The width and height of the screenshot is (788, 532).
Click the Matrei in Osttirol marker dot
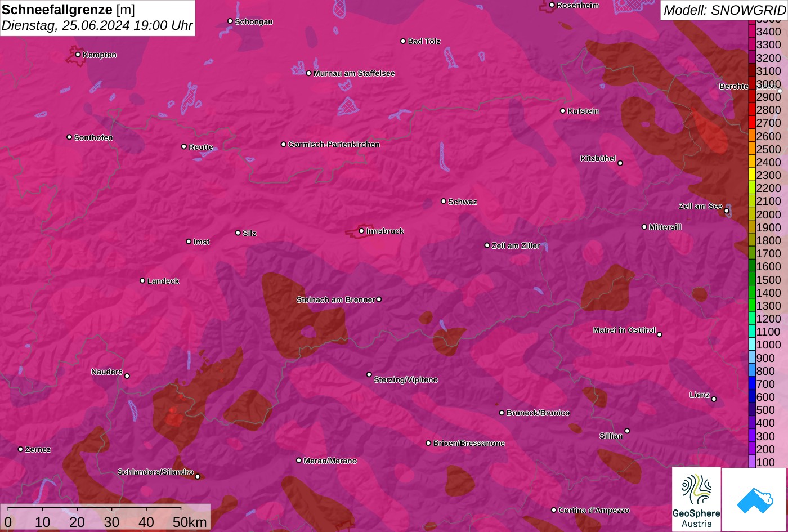click(x=659, y=334)
